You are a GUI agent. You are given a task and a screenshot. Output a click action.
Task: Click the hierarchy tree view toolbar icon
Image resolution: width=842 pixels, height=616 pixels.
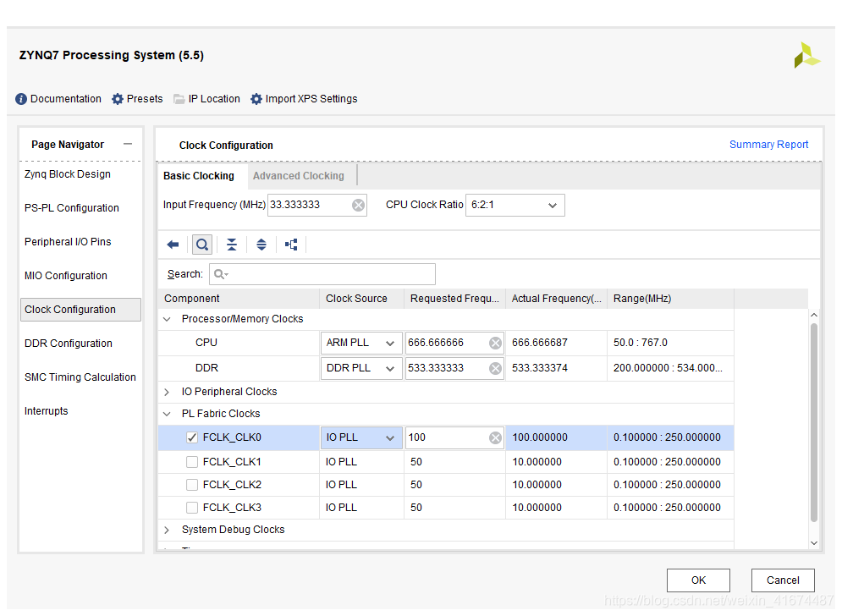291,245
